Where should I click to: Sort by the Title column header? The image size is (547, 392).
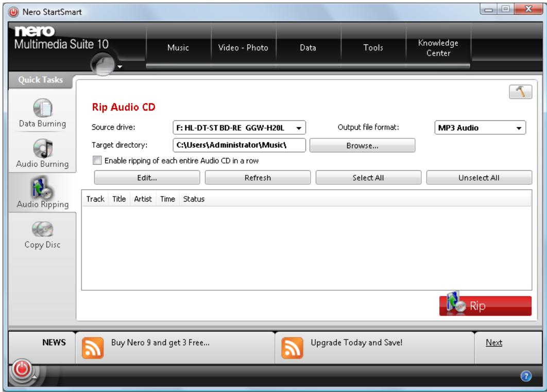tap(119, 199)
